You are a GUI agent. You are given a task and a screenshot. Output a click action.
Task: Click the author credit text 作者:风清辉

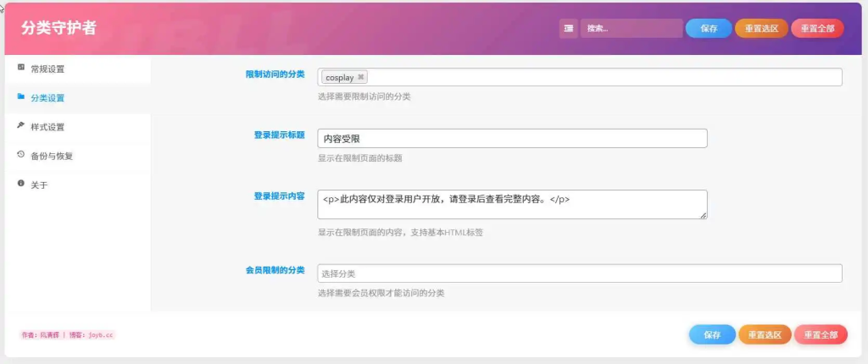[x=41, y=334]
